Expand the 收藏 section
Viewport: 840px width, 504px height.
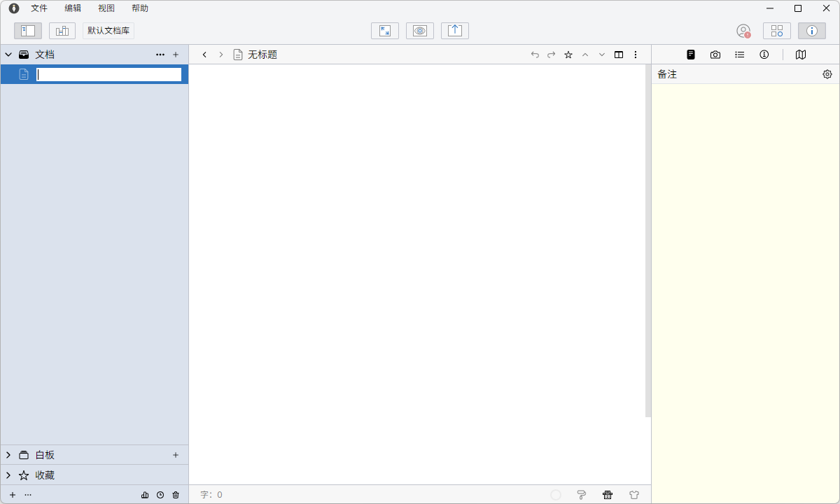click(8, 475)
